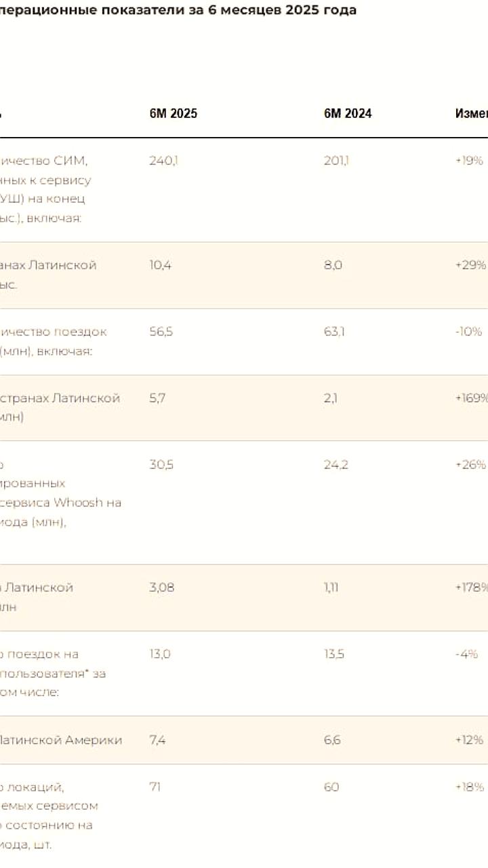Select the 13,0 trips per user value
488x868 pixels.
click(160, 654)
